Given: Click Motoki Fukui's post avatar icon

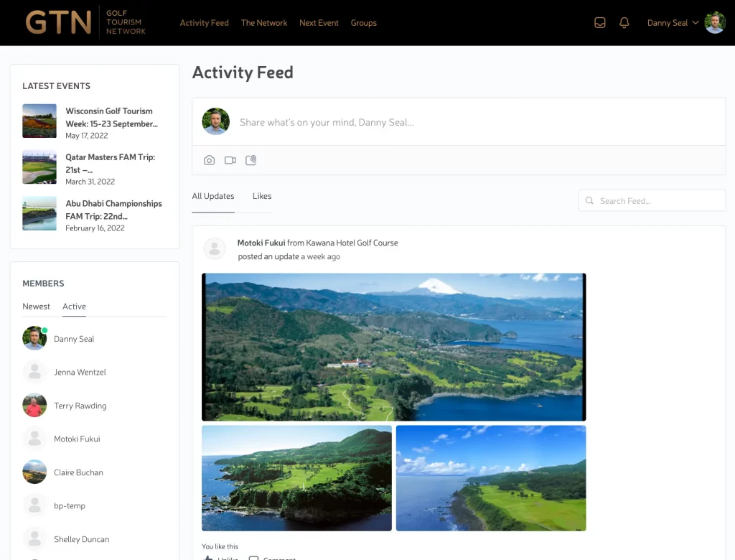Looking at the screenshot, I should pyautogui.click(x=215, y=249).
